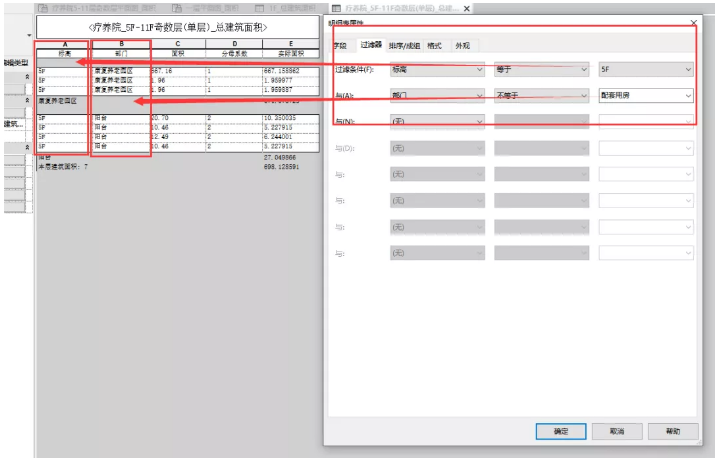Open the 等于 operator dropdown
720x460 pixels.
pos(541,69)
